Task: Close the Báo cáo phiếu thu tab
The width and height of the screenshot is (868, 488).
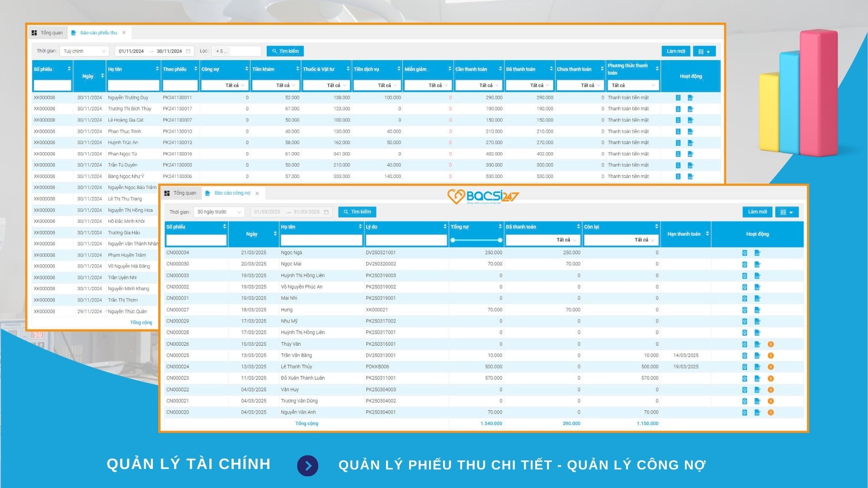Action: [124, 33]
